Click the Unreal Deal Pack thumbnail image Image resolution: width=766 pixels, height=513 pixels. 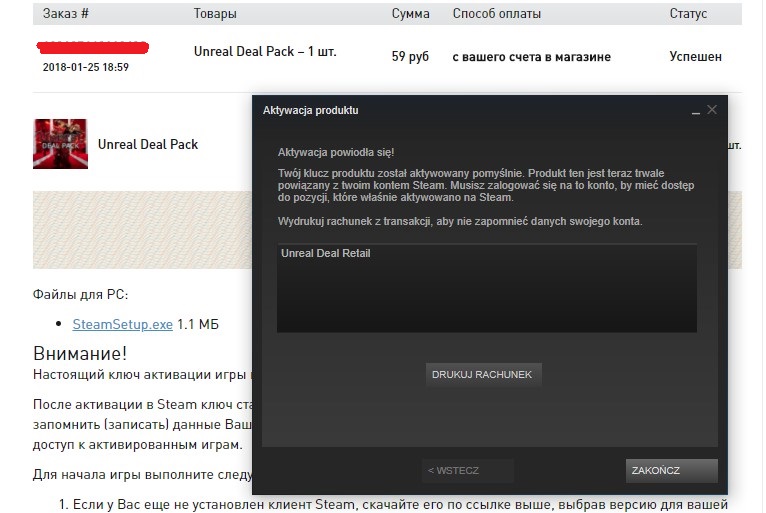point(60,144)
